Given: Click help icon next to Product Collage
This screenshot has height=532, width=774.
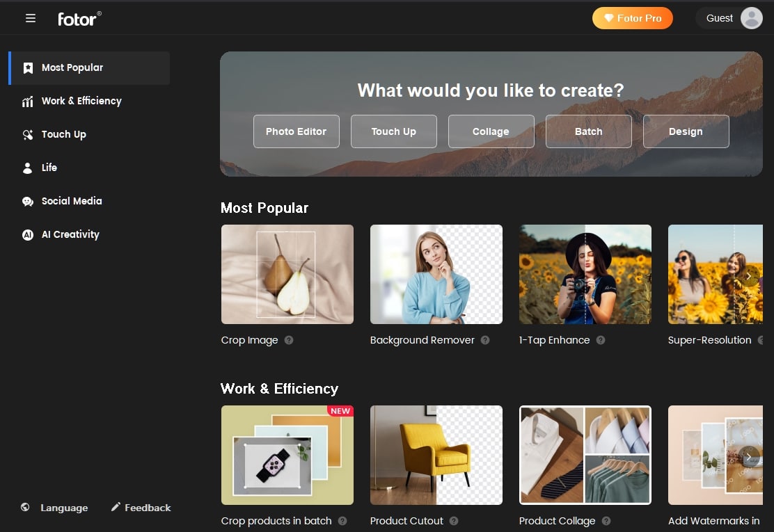Looking at the screenshot, I should [606, 521].
